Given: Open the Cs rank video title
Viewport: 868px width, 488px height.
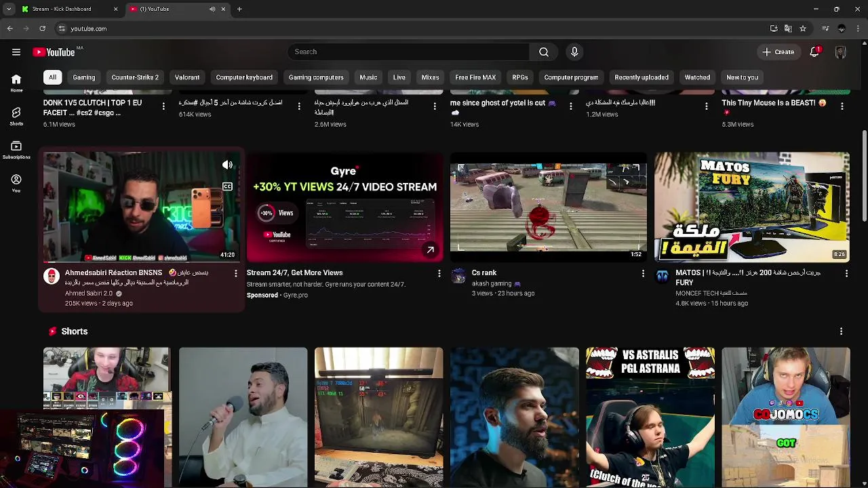Looking at the screenshot, I should [x=484, y=272].
